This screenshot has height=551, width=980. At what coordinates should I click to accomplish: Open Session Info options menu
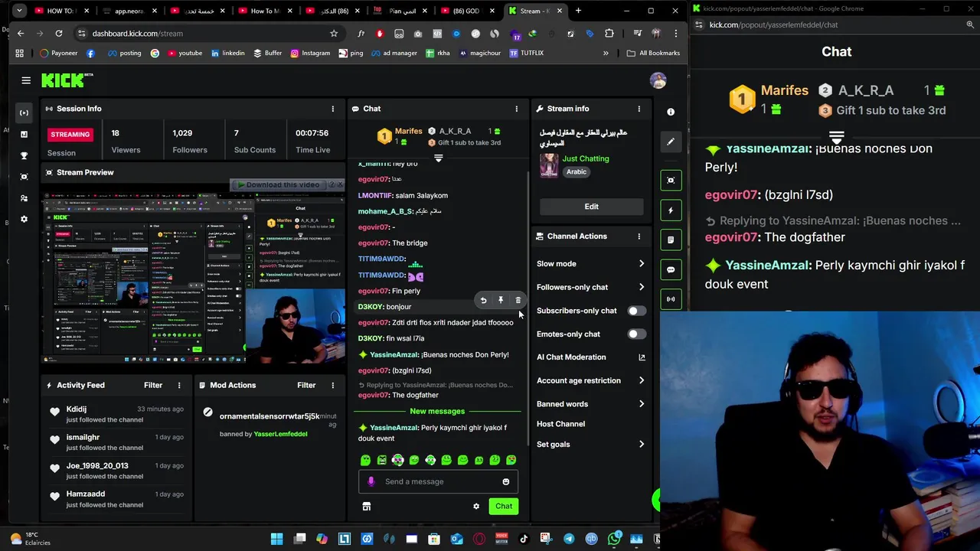[332, 109]
